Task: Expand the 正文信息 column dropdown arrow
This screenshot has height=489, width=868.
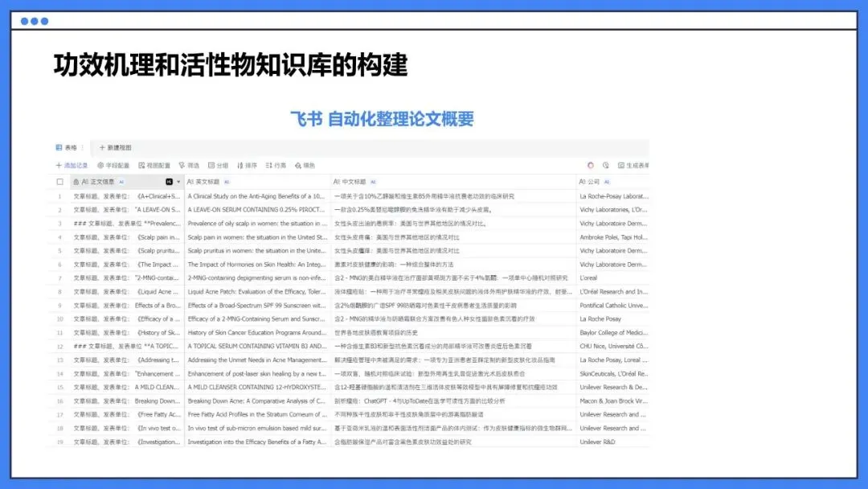Action: pyautogui.click(x=178, y=182)
